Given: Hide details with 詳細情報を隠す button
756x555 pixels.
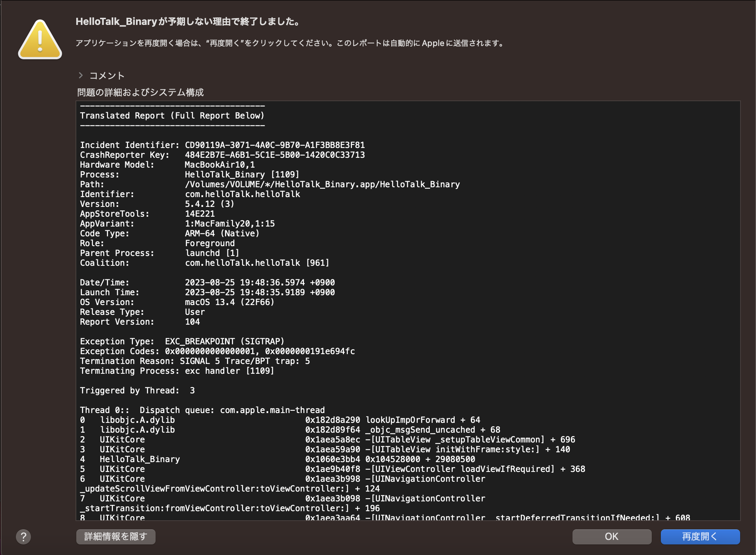Looking at the screenshot, I should click(x=116, y=536).
